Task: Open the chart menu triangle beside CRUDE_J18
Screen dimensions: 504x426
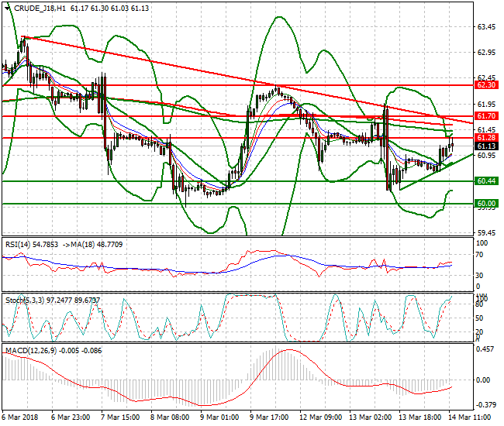Action: coord(8,9)
